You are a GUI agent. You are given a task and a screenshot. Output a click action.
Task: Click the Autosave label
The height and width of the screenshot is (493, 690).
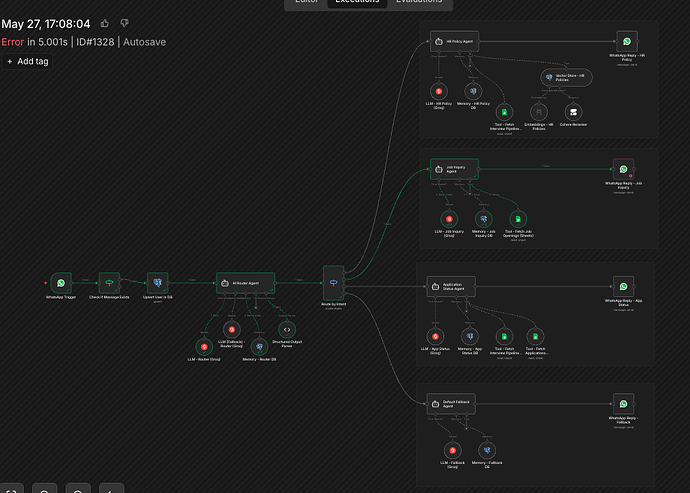point(144,42)
